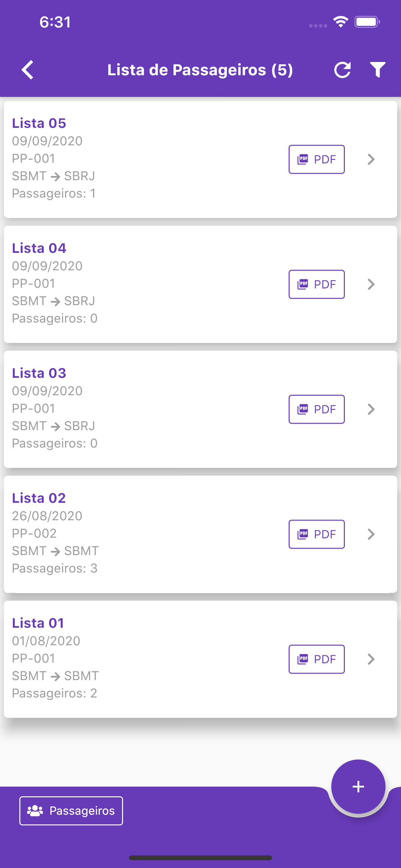Open the Lista 01 card

(200, 659)
